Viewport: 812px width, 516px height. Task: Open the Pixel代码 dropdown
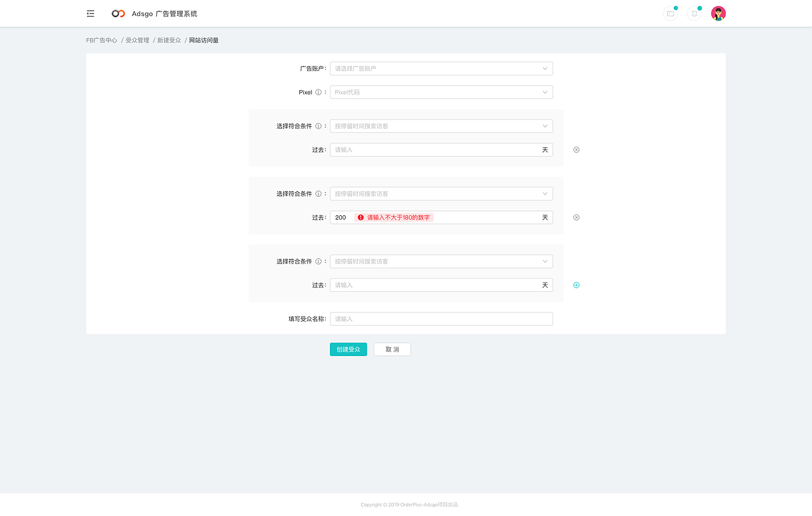[x=442, y=93]
